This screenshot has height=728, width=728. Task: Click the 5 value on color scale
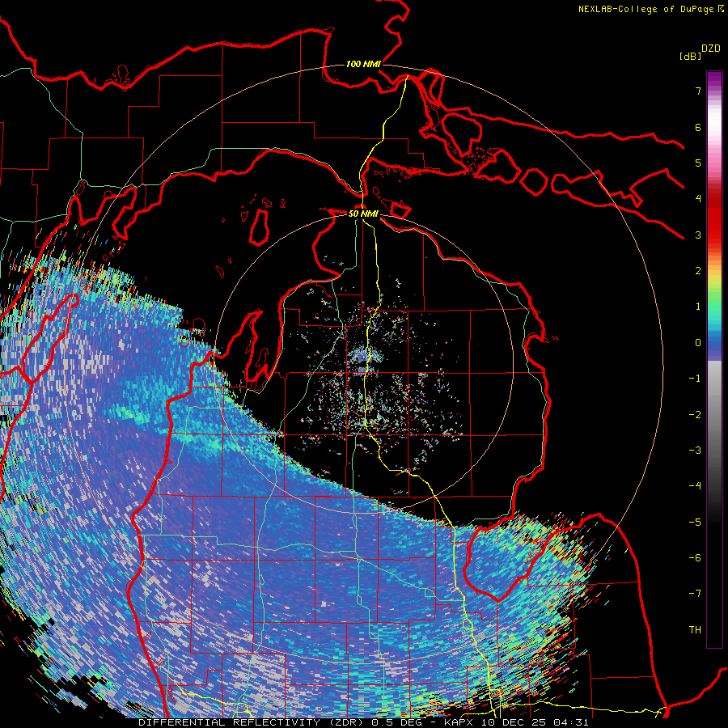698,163
